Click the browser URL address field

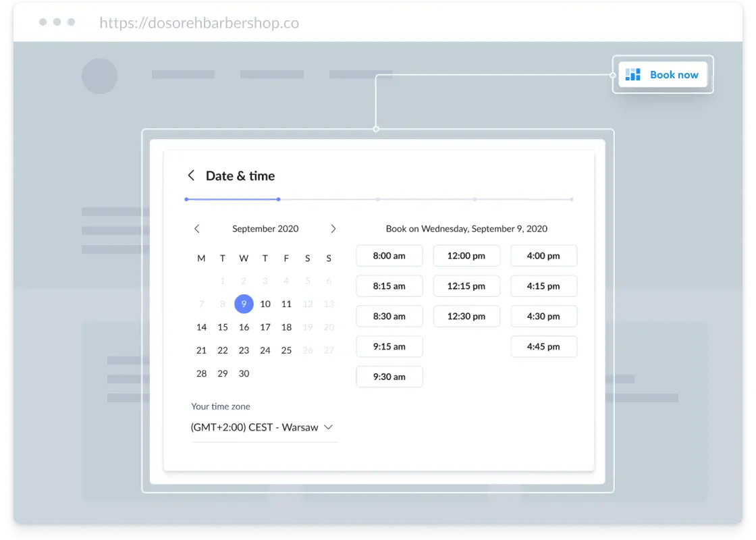pos(199,23)
